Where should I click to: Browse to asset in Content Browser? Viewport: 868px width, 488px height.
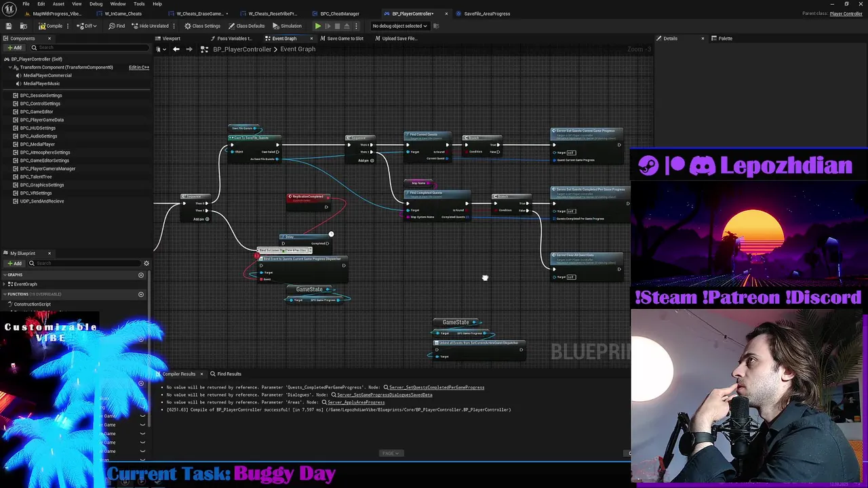coord(23,26)
